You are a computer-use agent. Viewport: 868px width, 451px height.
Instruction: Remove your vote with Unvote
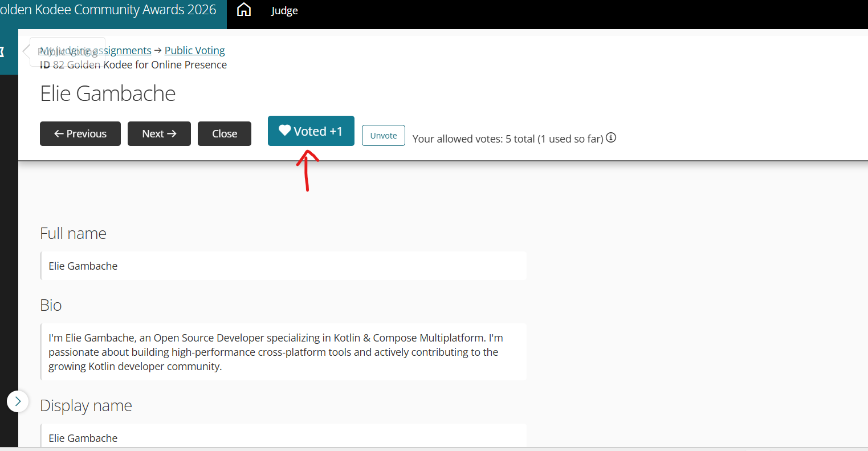pyautogui.click(x=383, y=136)
